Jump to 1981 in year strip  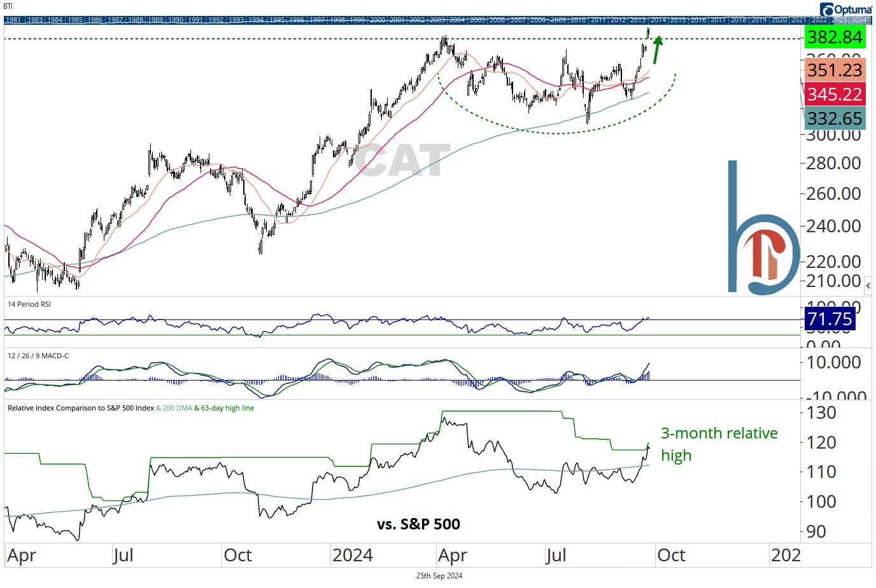(13, 20)
